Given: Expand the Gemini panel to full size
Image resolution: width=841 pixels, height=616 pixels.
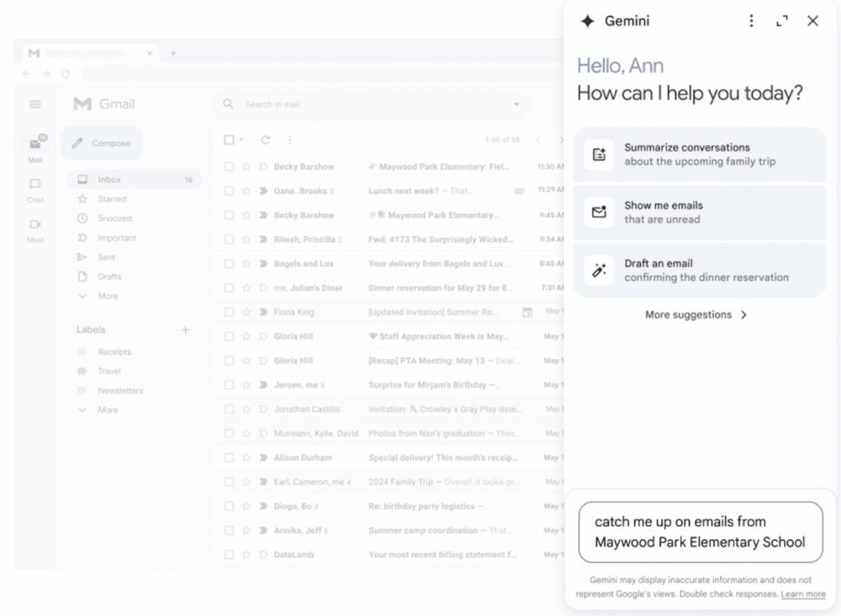Looking at the screenshot, I should (782, 21).
